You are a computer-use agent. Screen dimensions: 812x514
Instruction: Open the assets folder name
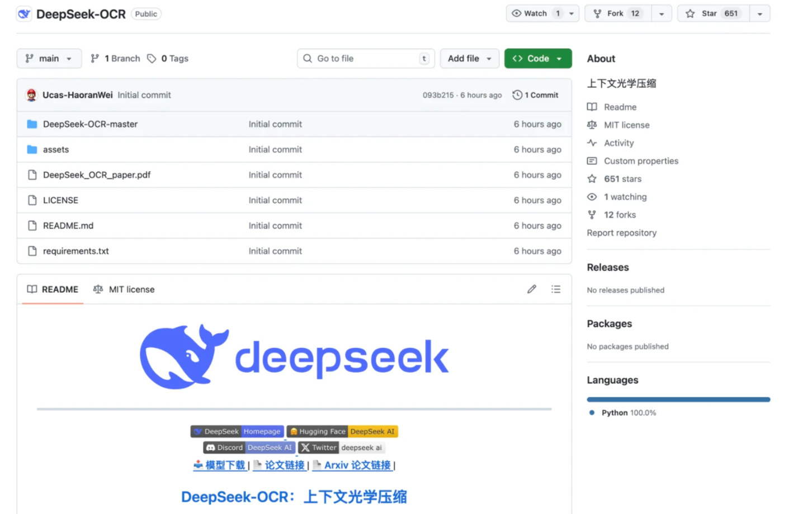tap(56, 150)
